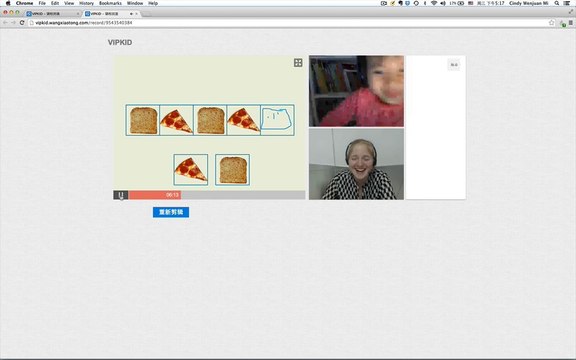
Task: Open the File menu
Action: 42,3
